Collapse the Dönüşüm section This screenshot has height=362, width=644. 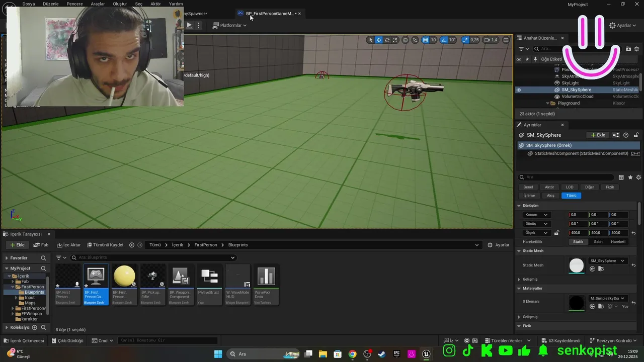(x=519, y=206)
